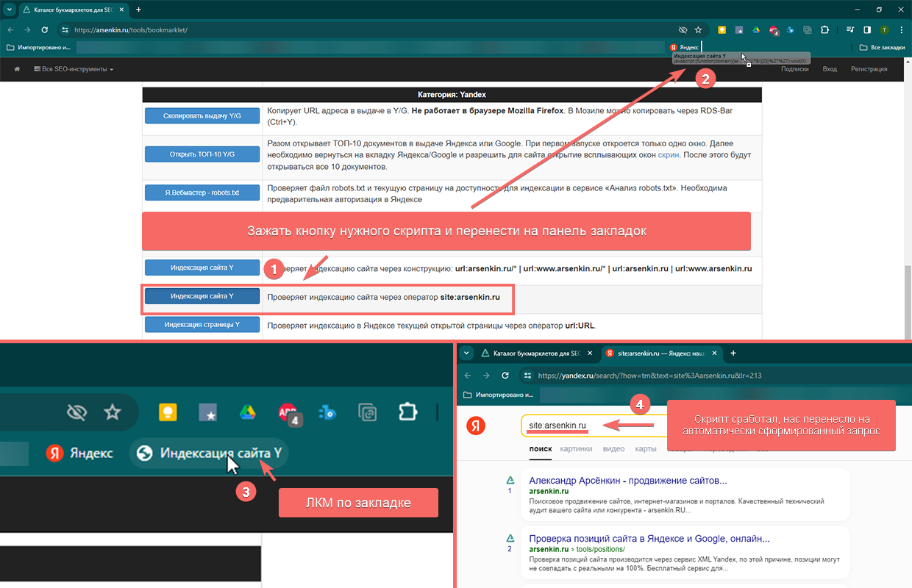
Task: Open the Подписки link in the navbar
Action: tap(795, 69)
